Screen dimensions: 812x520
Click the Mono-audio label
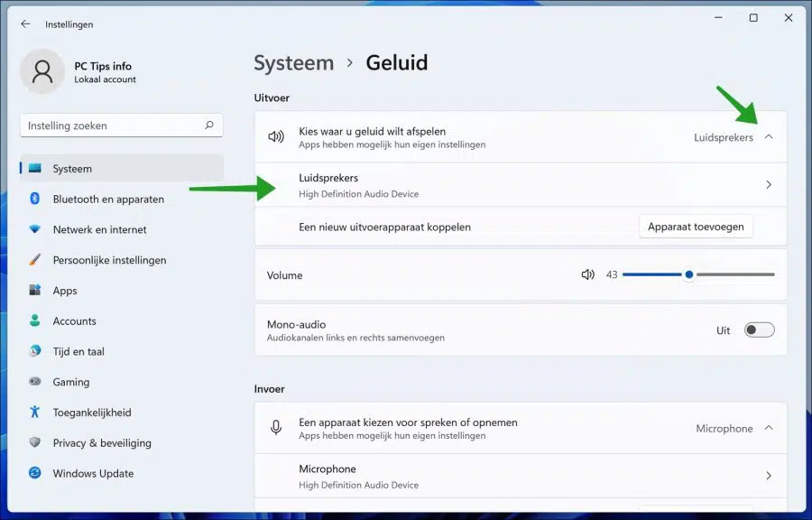tap(296, 324)
